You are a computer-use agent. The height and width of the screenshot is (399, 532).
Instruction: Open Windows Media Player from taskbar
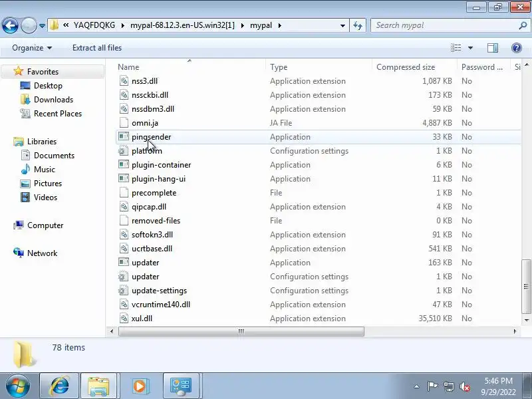(x=140, y=386)
